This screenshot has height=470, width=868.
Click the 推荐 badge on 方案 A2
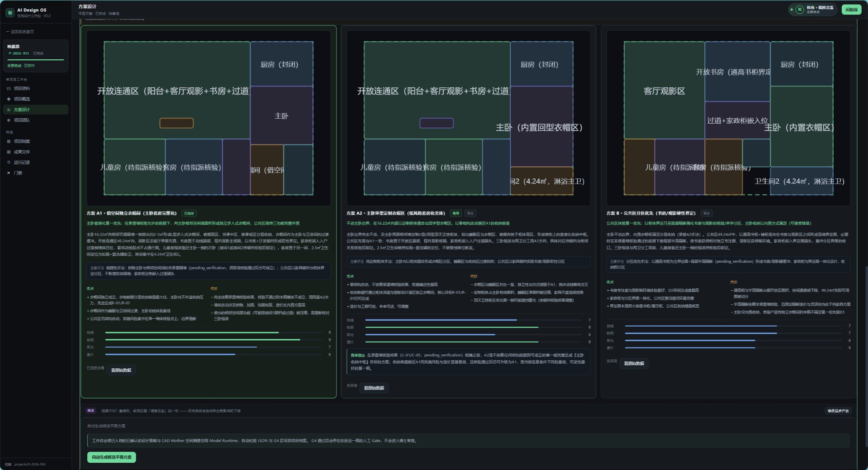point(456,214)
